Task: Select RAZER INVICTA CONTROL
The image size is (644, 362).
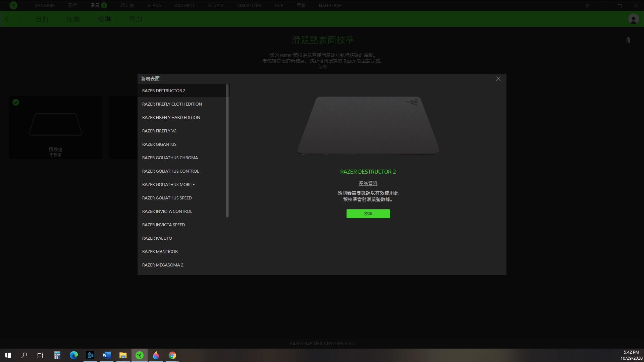Action: click(182, 211)
